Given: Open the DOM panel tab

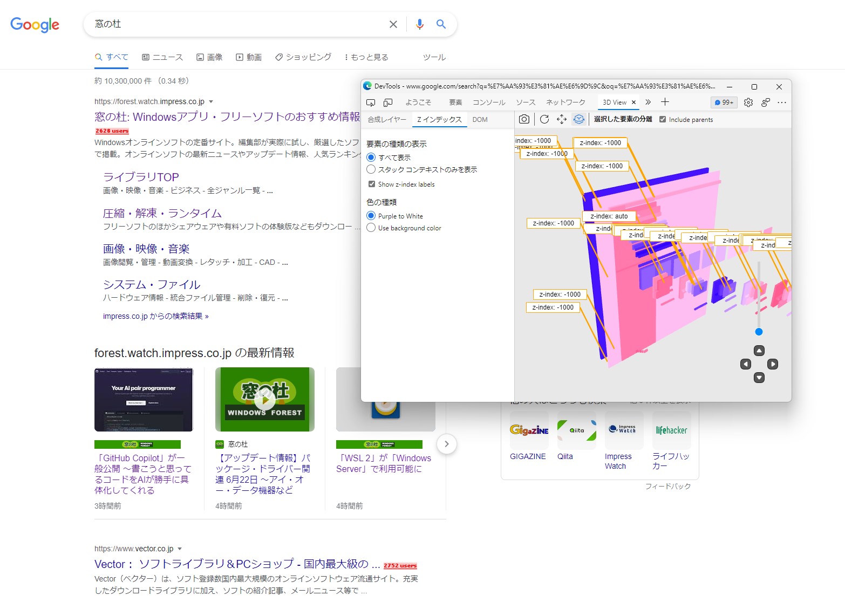Looking at the screenshot, I should point(480,120).
